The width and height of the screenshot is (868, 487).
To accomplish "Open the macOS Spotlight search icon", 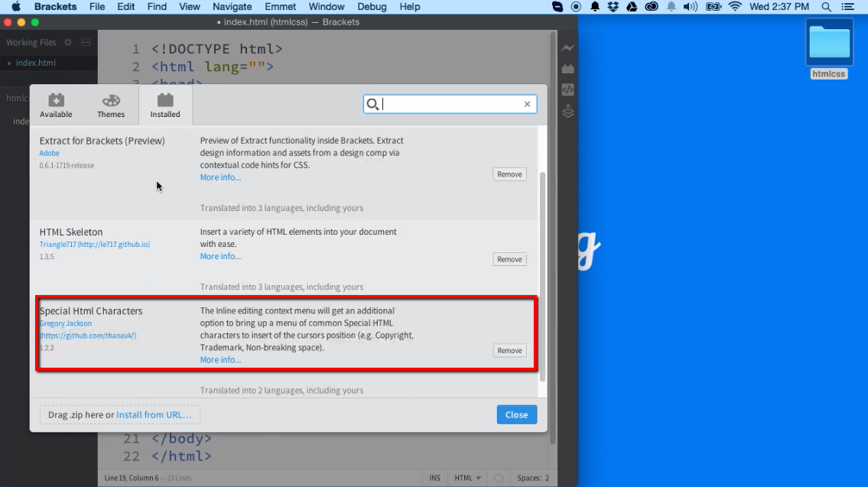I will [x=826, y=7].
